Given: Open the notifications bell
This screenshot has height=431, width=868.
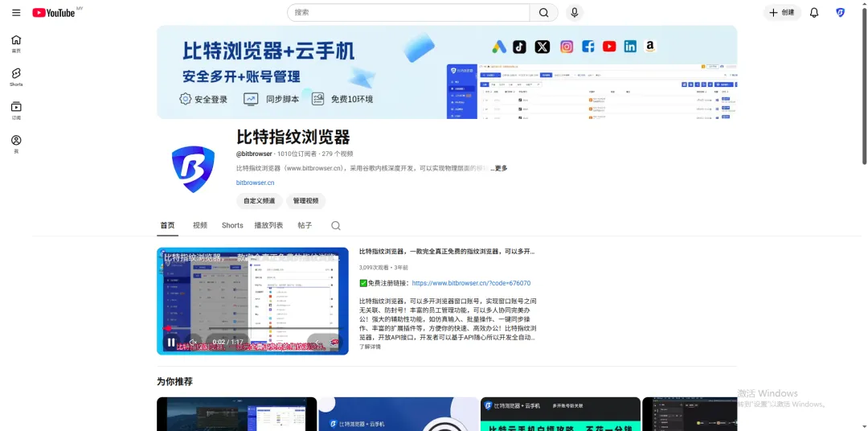Looking at the screenshot, I should point(813,13).
